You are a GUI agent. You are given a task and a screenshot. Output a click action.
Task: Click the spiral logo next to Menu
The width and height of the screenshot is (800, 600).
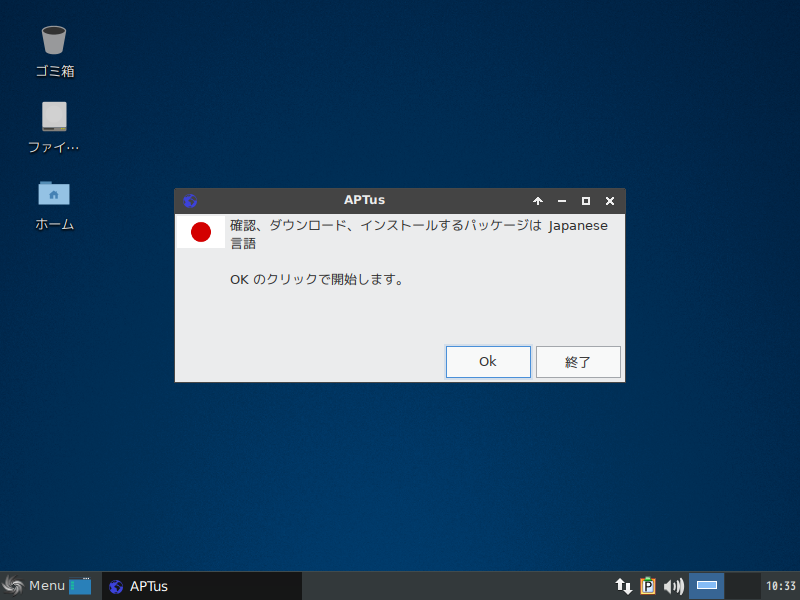[x=13, y=586]
